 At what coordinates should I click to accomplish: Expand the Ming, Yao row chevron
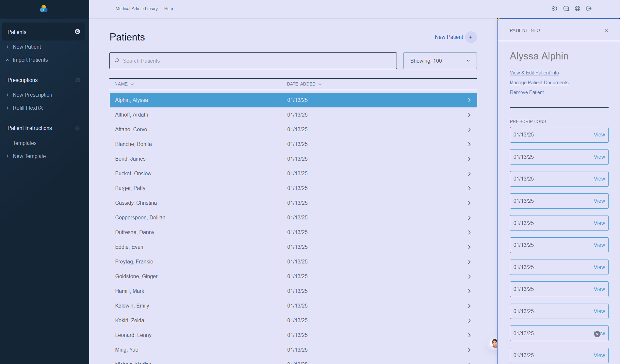469,350
